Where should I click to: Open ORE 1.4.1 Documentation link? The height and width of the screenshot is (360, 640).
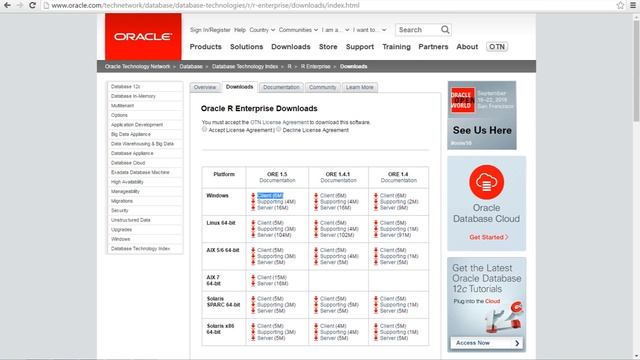(338, 180)
